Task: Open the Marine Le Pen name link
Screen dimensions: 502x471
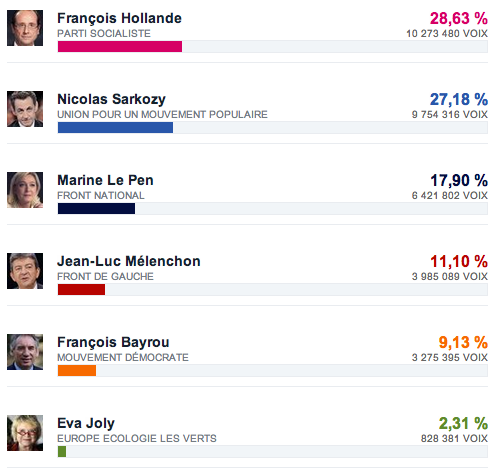Action: (x=105, y=180)
